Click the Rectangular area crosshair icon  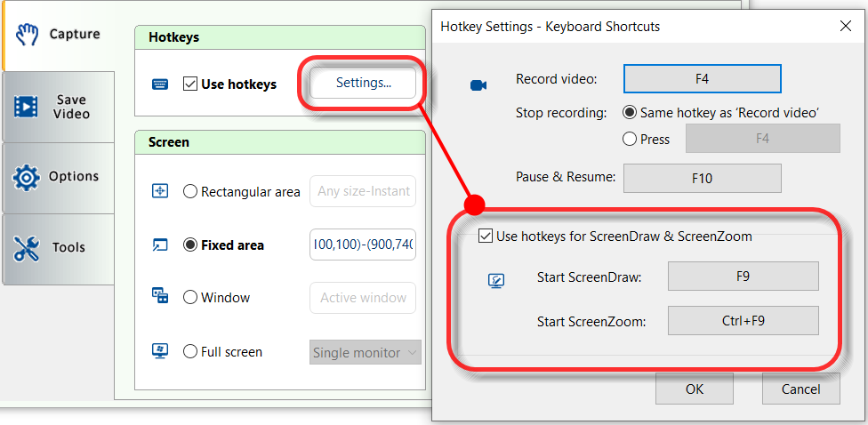coord(160,191)
